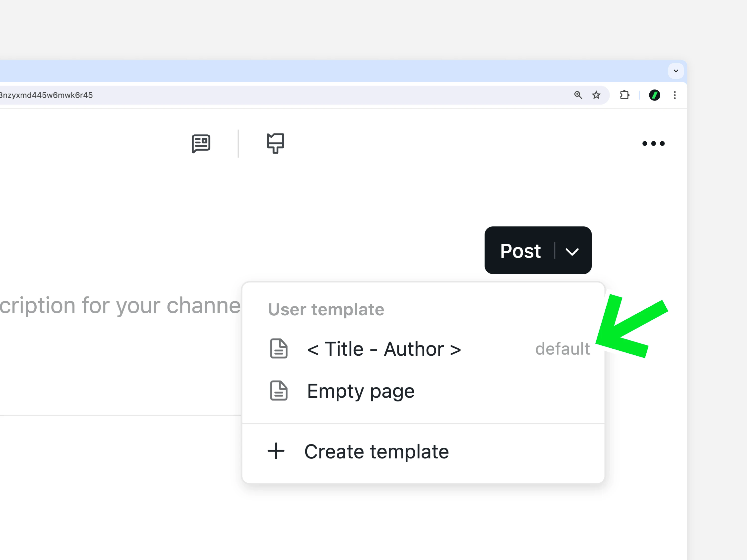Click the browser address bar URL
The height and width of the screenshot is (560, 747).
46,95
